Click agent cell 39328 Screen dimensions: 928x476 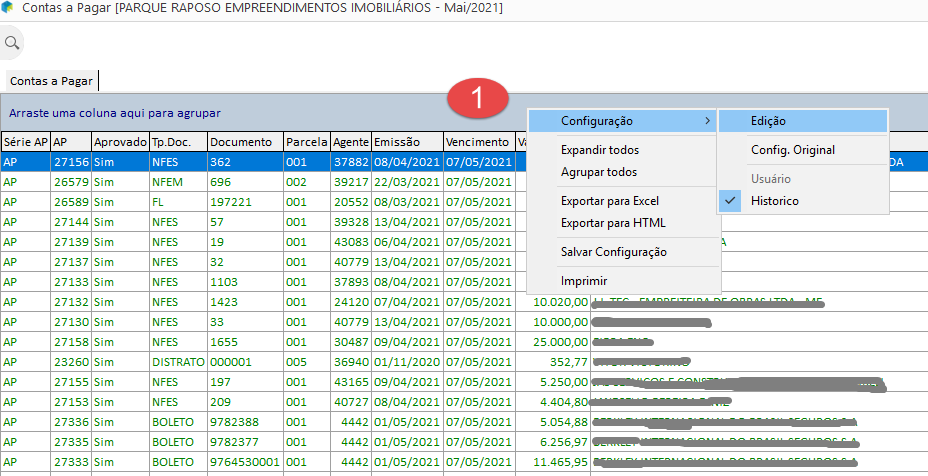(351, 222)
